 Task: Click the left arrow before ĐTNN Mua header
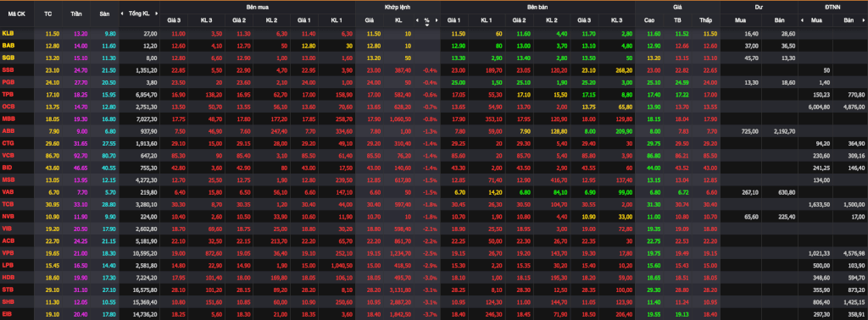[802, 20]
